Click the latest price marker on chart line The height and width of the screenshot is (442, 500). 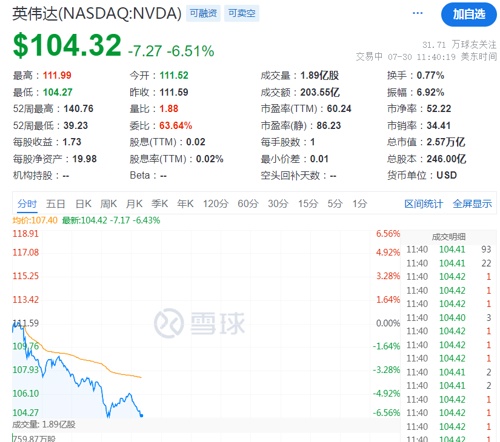(142, 415)
